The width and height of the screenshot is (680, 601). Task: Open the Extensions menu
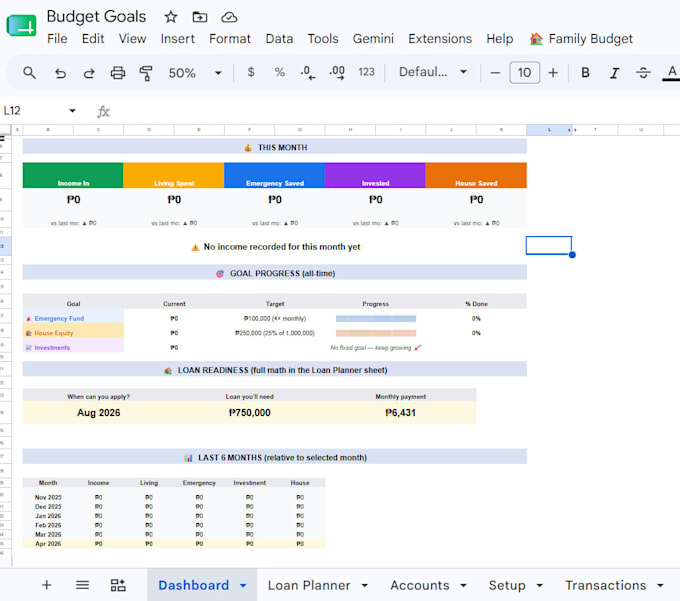(x=440, y=39)
